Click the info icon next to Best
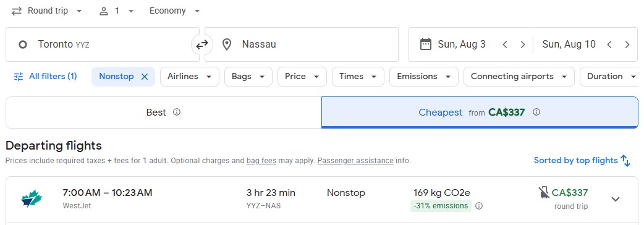 point(177,112)
